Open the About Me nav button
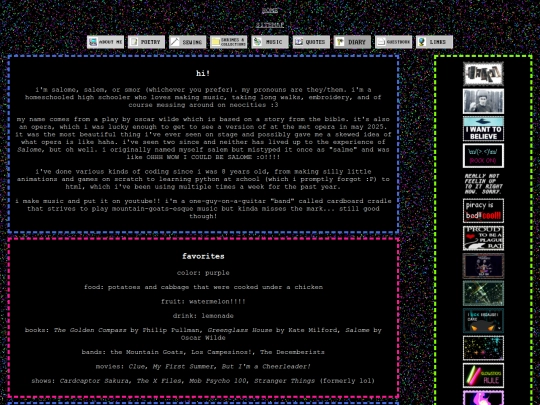The height and width of the screenshot is (405, 540). click(105, 42)
